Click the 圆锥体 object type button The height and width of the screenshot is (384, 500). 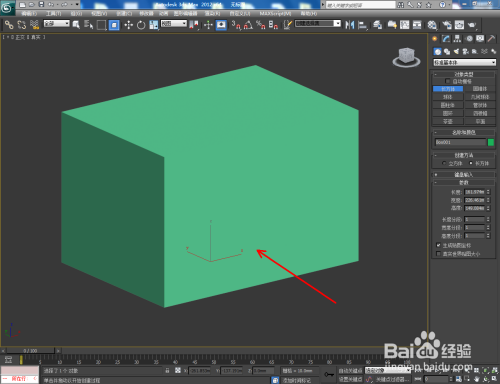tap(480, 89)
